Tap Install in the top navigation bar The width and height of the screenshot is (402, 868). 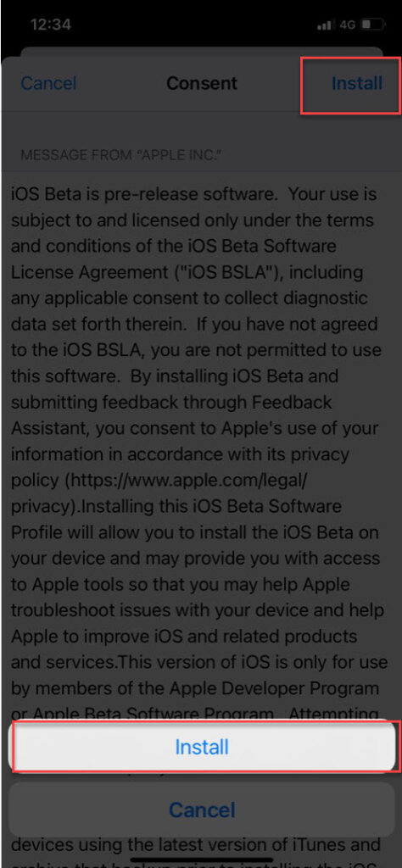(356, 84)
